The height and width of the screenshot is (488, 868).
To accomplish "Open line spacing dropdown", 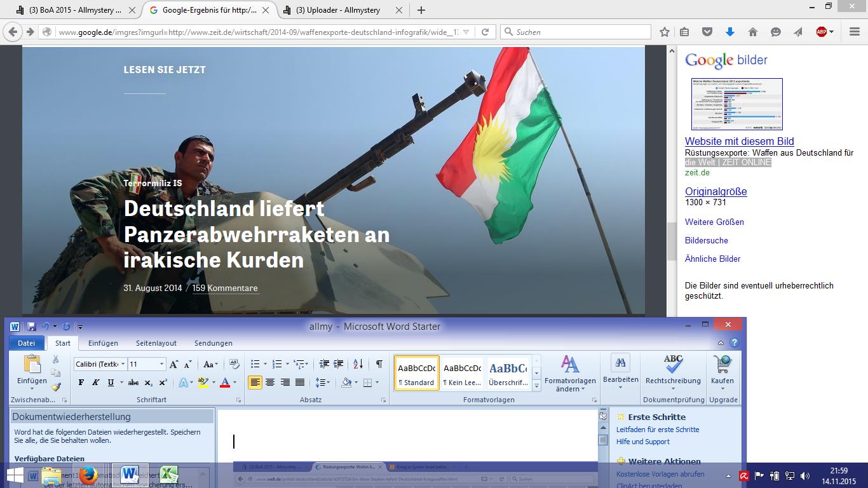I will pos(322,383).
